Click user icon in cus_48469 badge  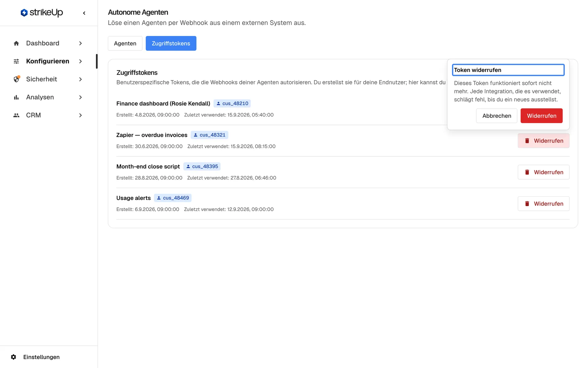tap(159, 198)
